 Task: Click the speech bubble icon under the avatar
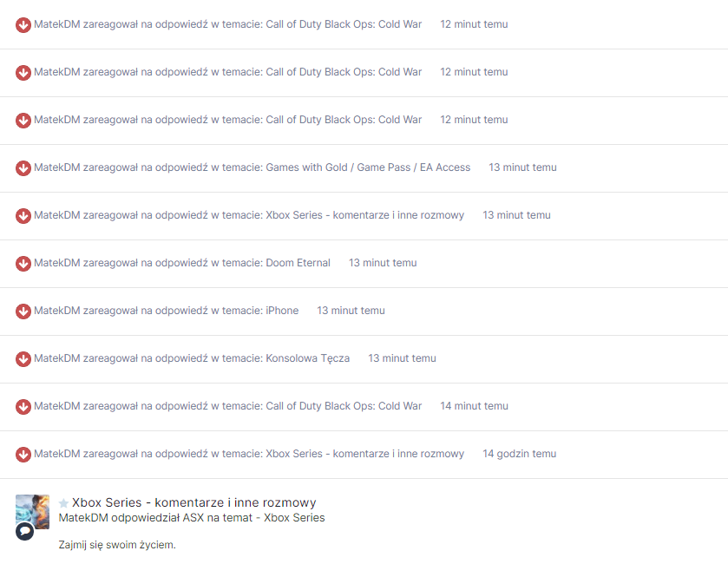point(24,531)
